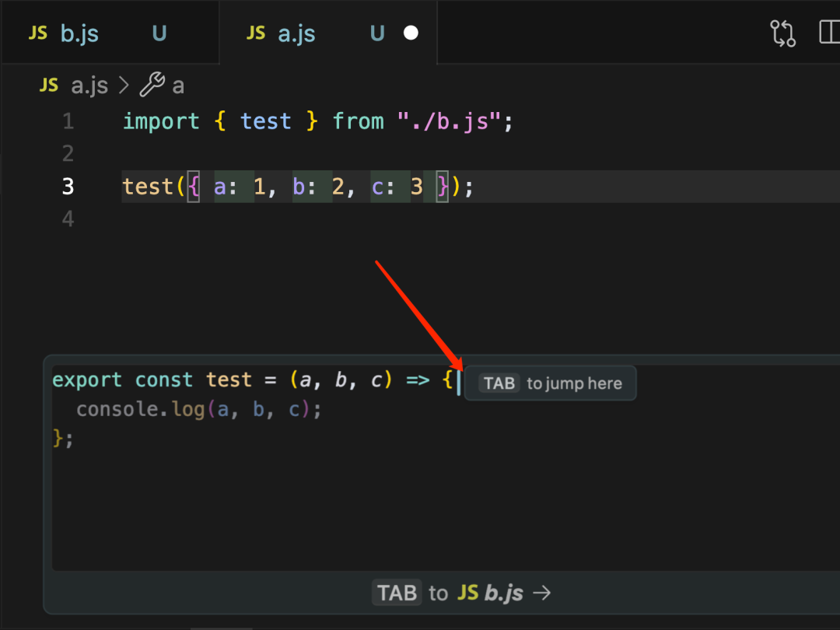The image size is (840, 630).
Task: Click the 'TAB to jump here' hint
Action: (551, 383)
